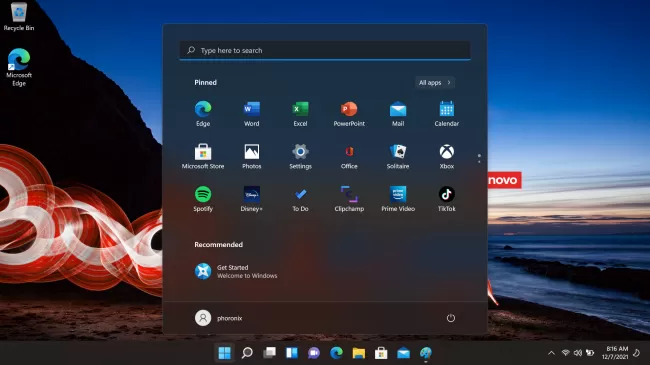Open Calendar from pinned apps

(x=446, y=113)
